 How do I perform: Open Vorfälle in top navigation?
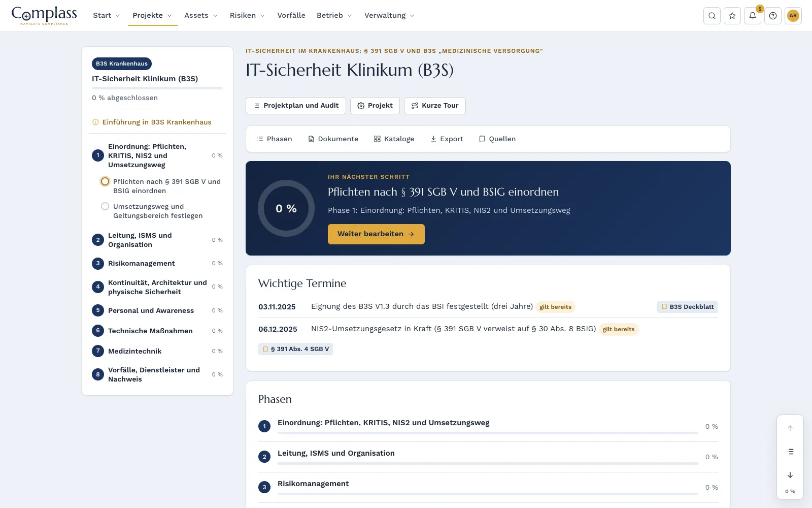tap(291, 15)
